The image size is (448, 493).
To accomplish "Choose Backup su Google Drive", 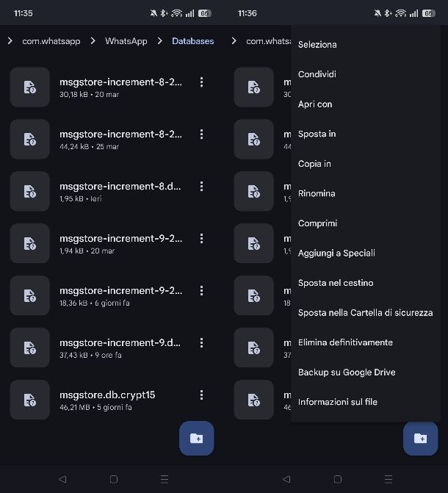I will coord(347,373).
